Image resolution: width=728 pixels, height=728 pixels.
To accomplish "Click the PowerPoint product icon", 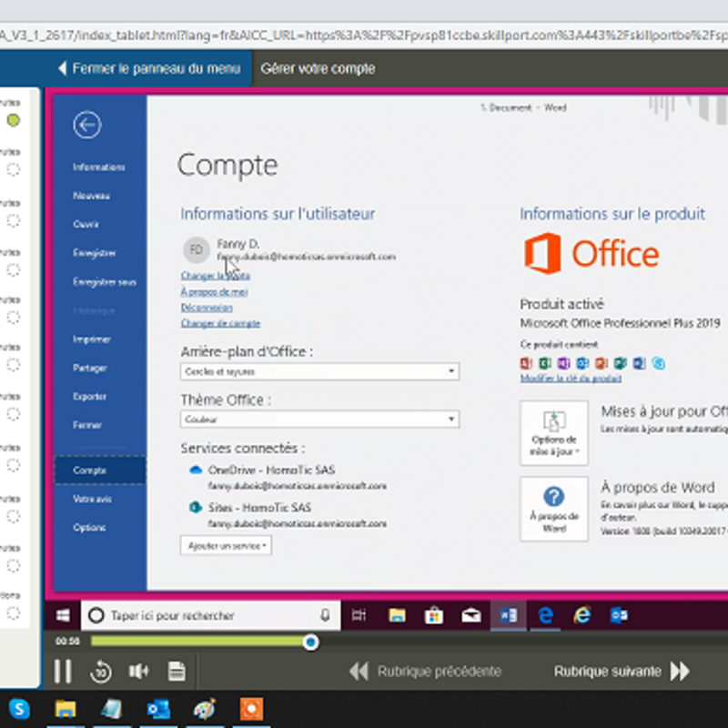I will 602,363.
